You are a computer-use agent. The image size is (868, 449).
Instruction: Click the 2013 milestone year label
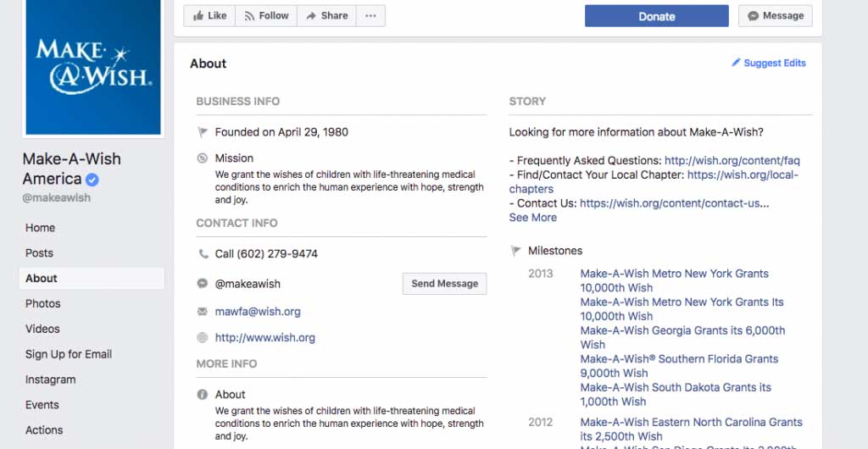click(540, 273)
